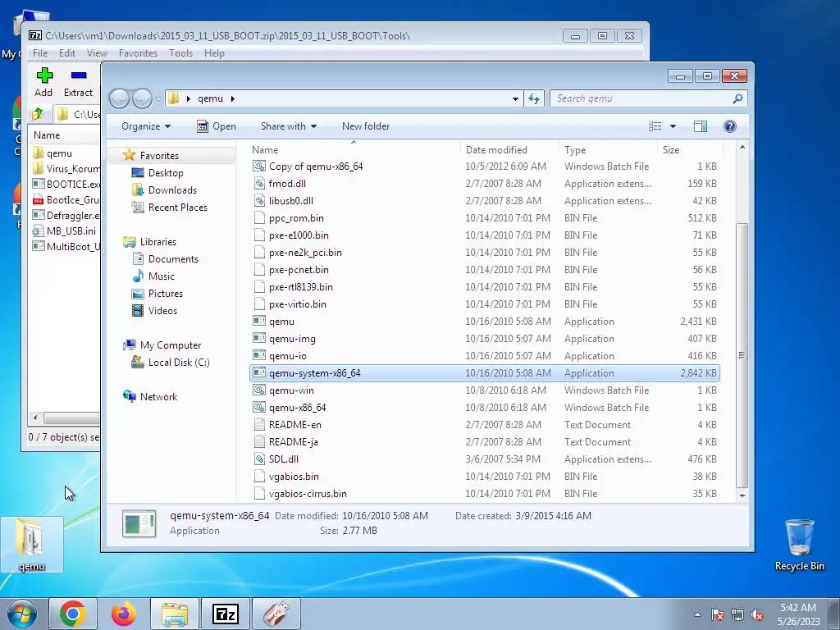Open the Favorites menu in 7-Zip

138,53
